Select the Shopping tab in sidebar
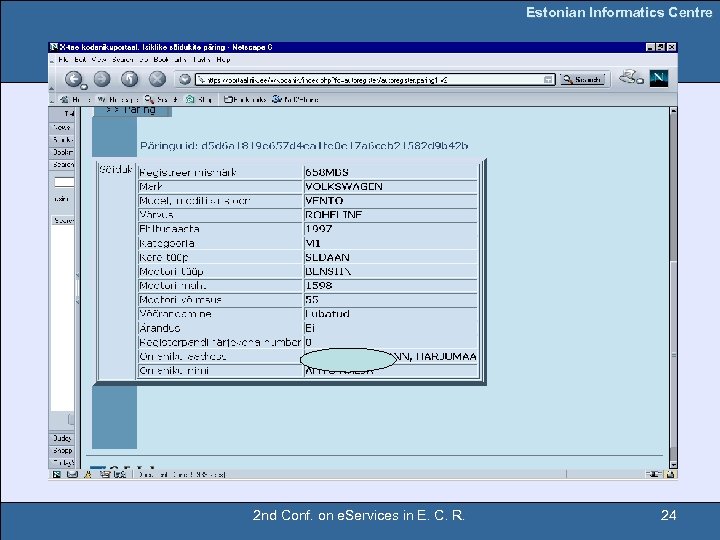Screen dimensions: 720x540 click(62, 450)
